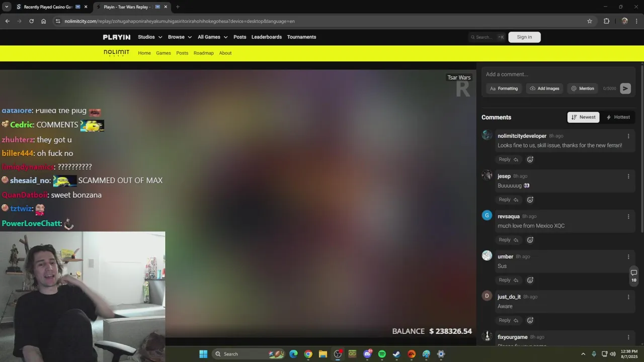Open File Explorer from the taskbar
The width and height of the screenshot is (644, 362).
pos(323,354)
